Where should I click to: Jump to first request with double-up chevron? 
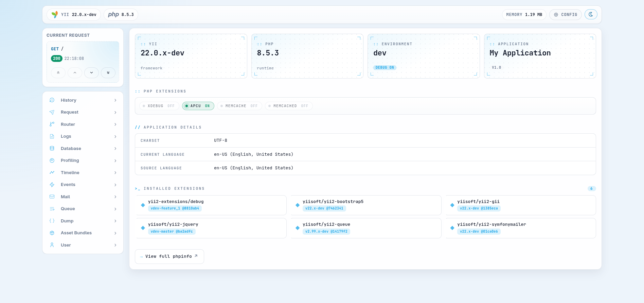pyautogui.click(x=58, y=73)
